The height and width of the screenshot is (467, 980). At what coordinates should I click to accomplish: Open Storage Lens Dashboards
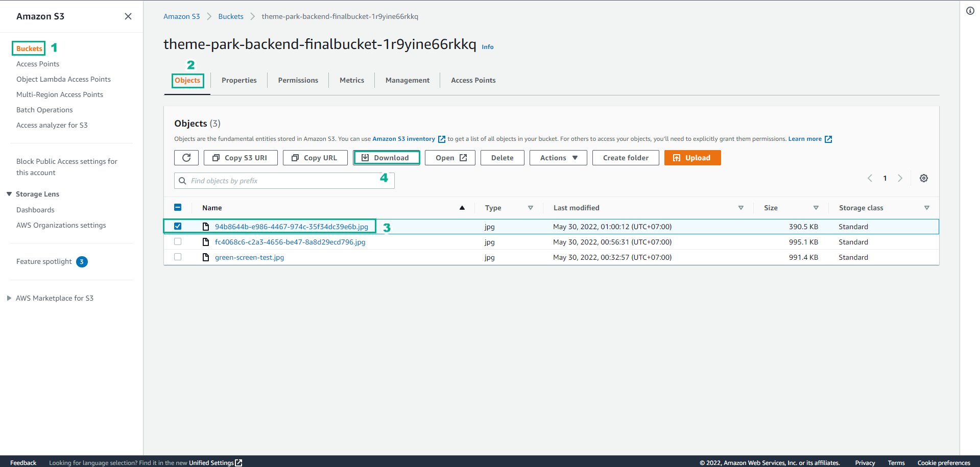[35, 210]
